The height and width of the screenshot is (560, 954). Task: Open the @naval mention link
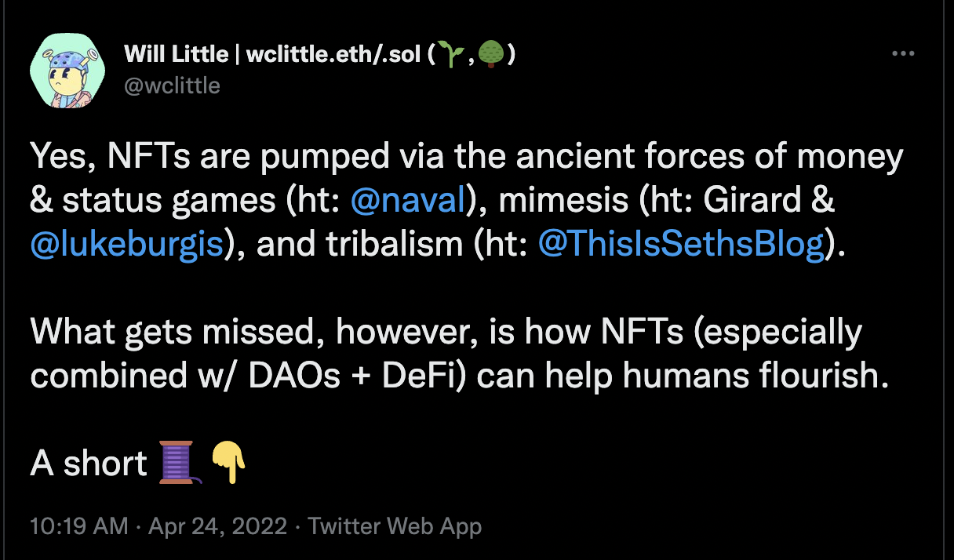408,202
